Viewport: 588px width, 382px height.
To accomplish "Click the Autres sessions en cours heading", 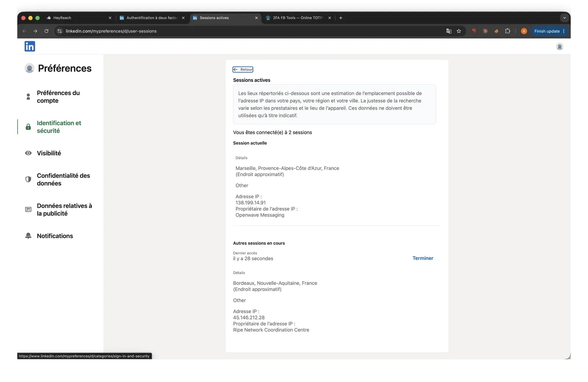I will click(x=259, y=243).
